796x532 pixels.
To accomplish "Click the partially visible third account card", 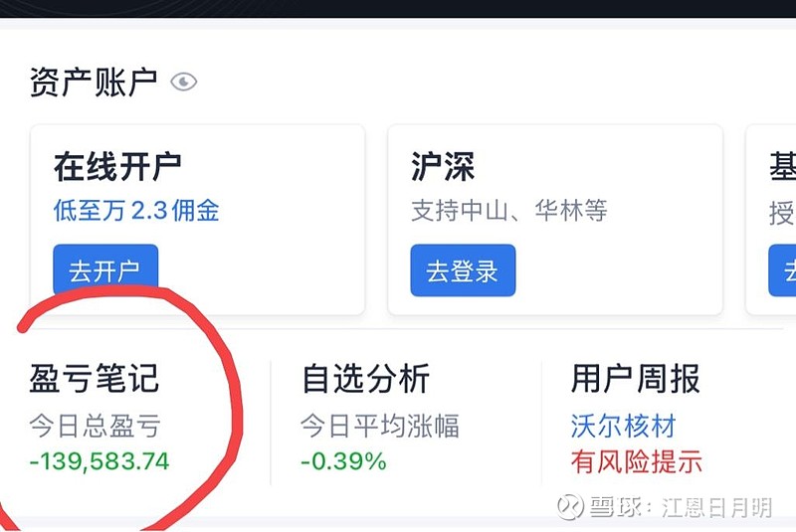I will [x=770, y=220].
